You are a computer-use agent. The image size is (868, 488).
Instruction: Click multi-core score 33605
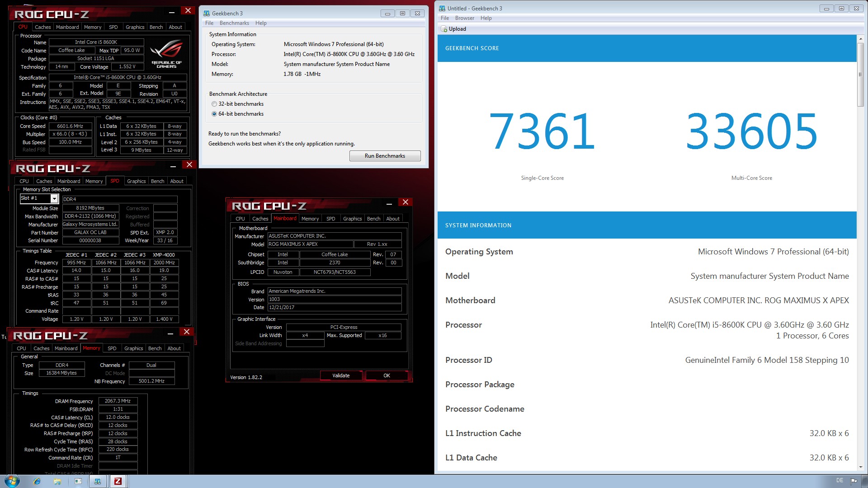coord(752,131)
